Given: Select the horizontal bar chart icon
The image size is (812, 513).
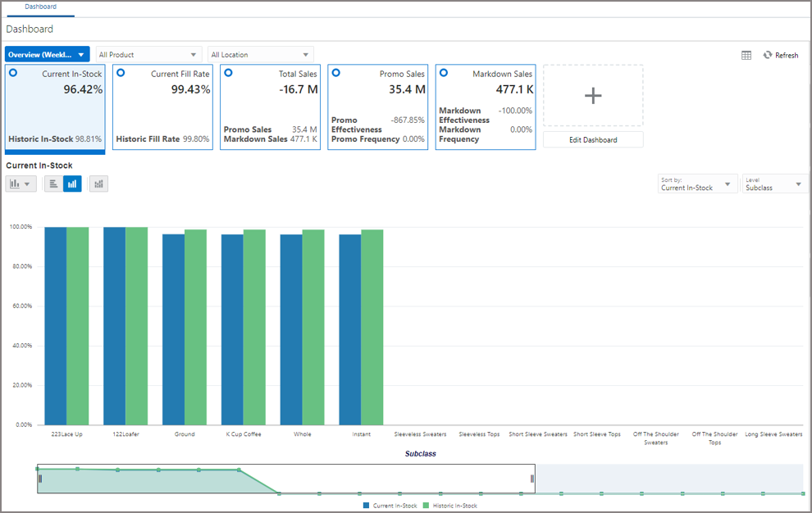Looking at the screenshot, I should pyautogui.click(x=52, y=184).
